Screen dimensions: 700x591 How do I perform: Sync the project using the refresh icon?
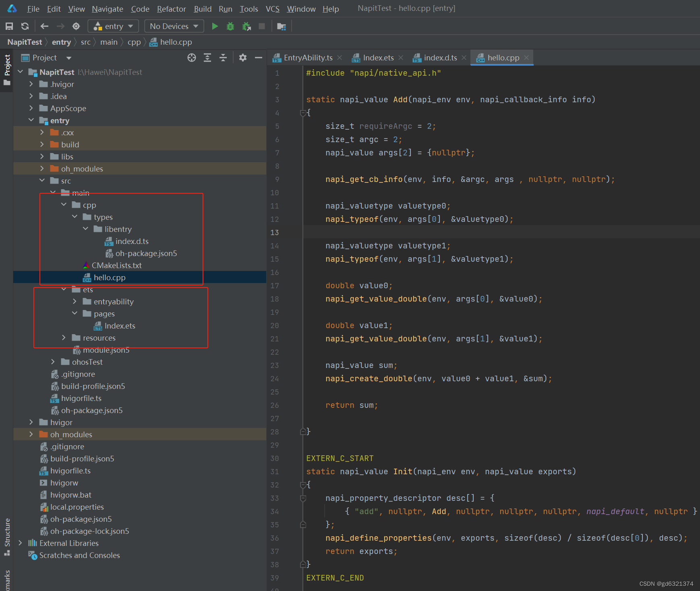pos(25,26)
